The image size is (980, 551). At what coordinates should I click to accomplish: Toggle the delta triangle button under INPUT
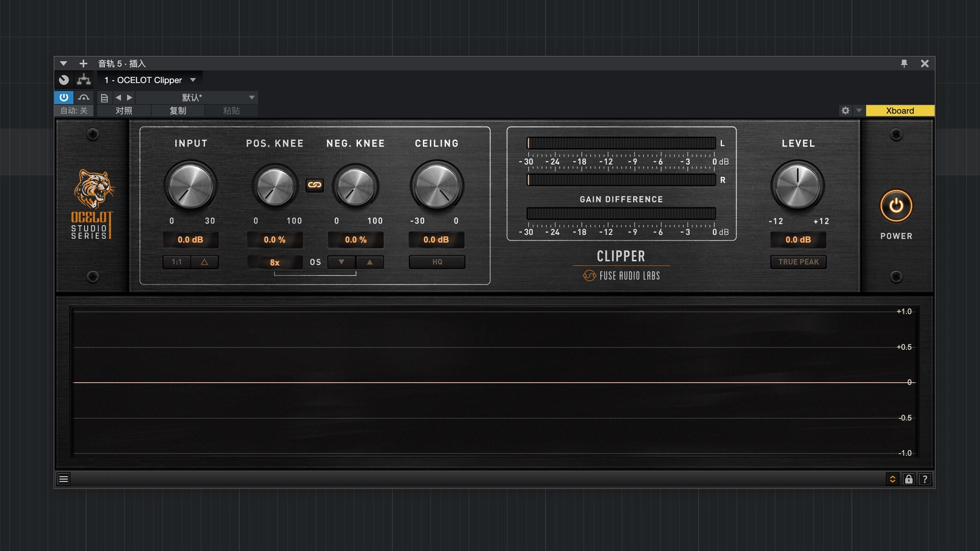click(x=205, y=262)
